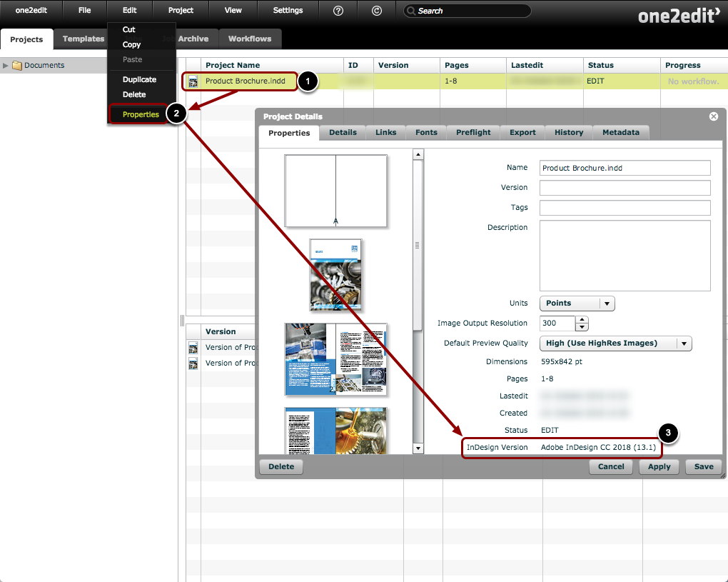728x582 pixels.
Task: Choose Properties from Edit menu
Action: [x=141, y=114]
